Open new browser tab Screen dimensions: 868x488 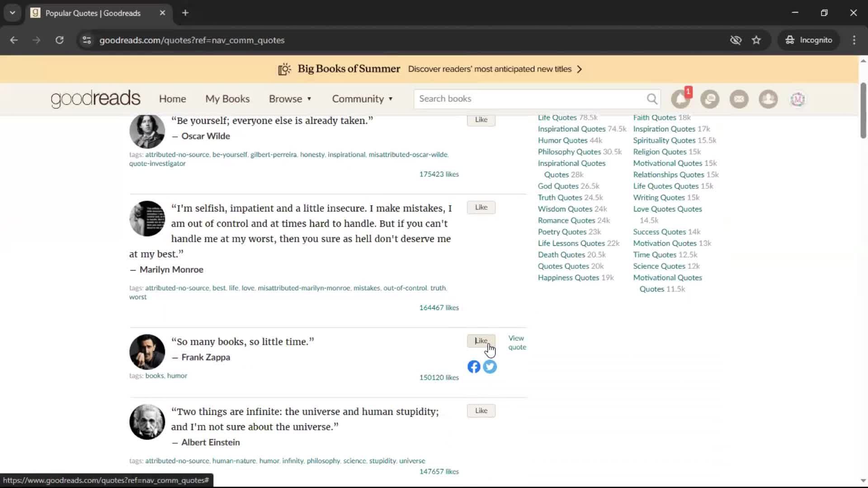[185, 13]
